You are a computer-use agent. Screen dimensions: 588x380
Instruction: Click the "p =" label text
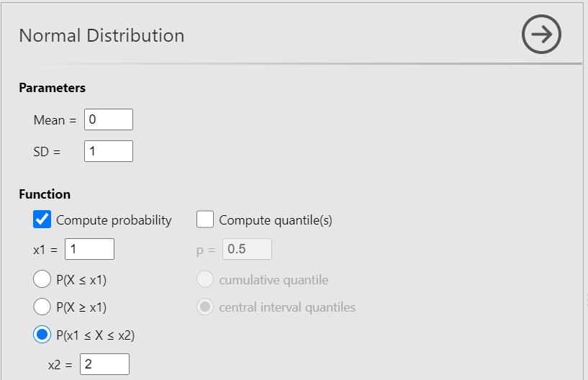(x=206, y=250)
